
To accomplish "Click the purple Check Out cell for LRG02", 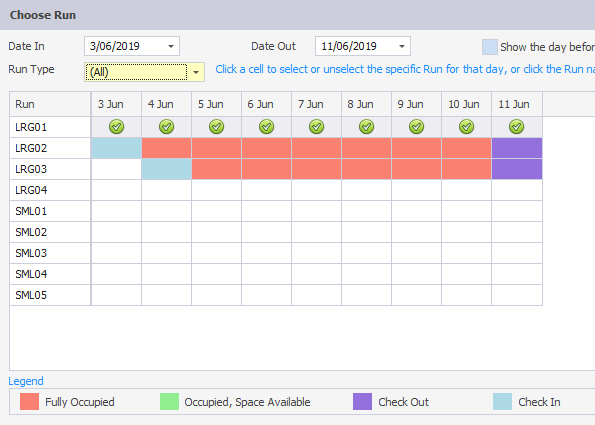I will tap(517, 148).
